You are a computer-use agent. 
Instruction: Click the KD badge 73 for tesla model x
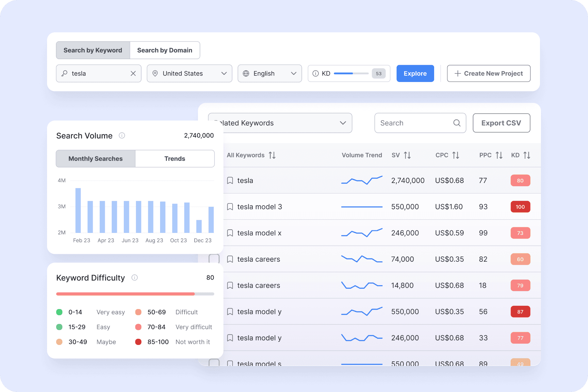tap(520, 233)
